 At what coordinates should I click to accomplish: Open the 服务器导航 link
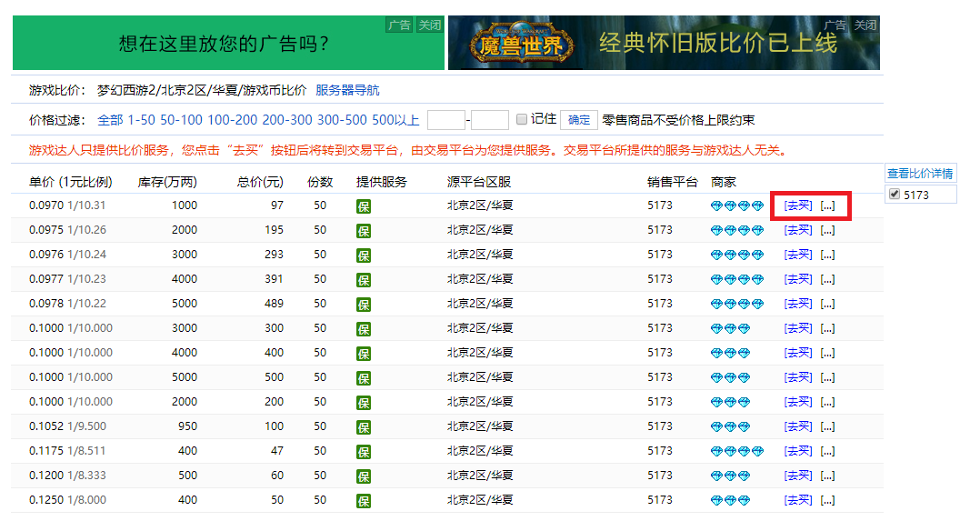[347, 90]
